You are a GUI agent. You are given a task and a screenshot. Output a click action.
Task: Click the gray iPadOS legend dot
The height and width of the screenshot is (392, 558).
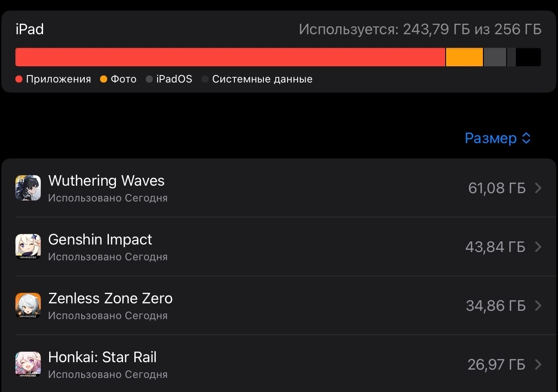(149, 79)
